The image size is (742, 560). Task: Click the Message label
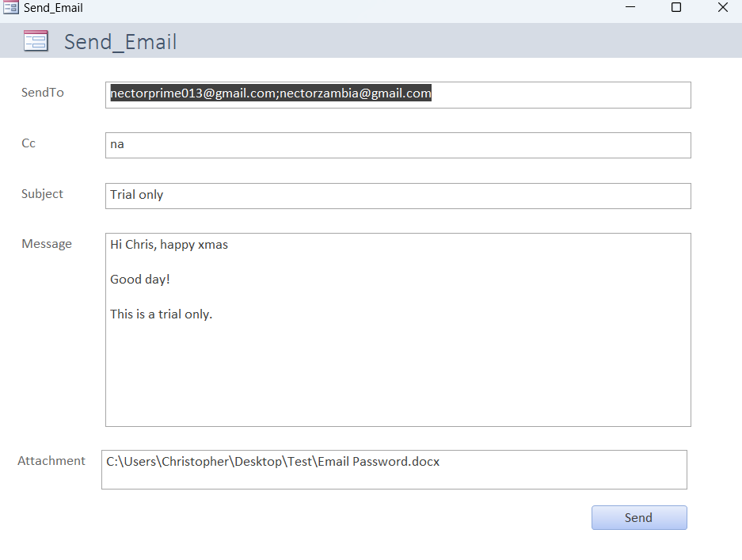click(47, 244)
